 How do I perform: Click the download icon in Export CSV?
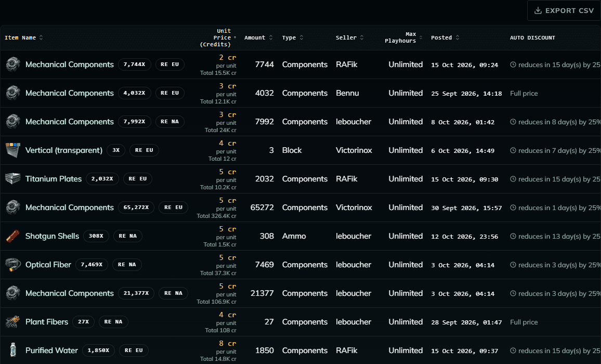coord(538,10)
